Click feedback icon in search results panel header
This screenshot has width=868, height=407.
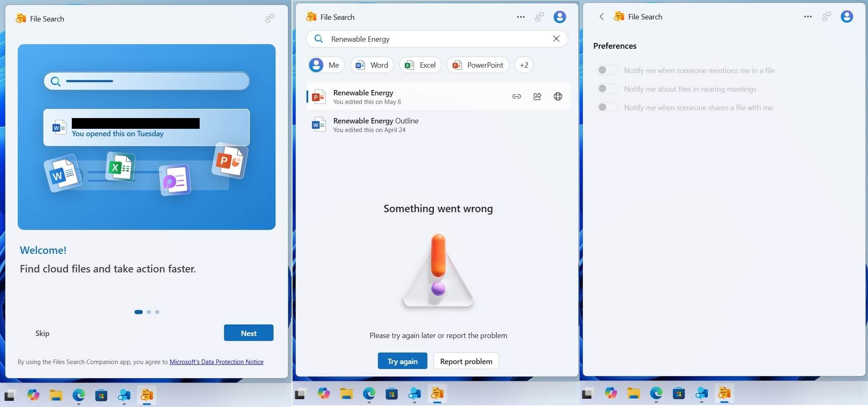[539, 17]
